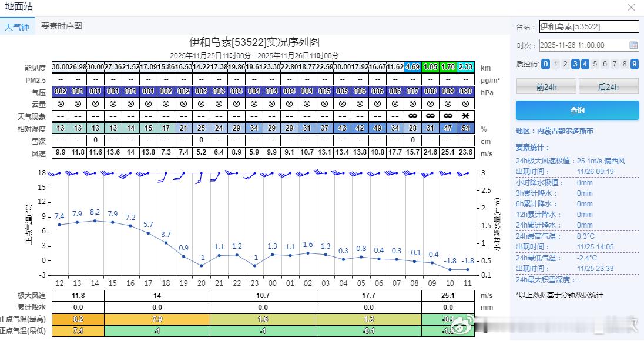Click the 后24h button
The width and height of the screenshot is (644, 341).
point(609,86)
